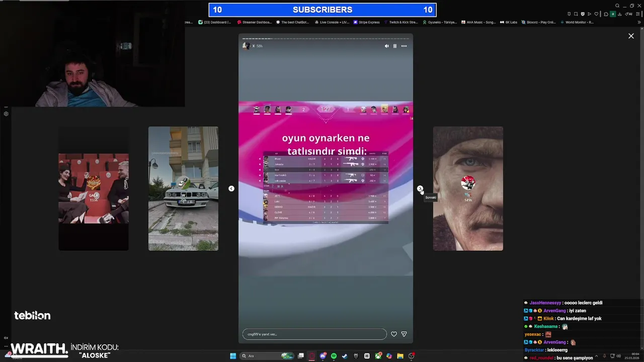The height and width of the screenshot is (362, 644).
Task: Open the '6K Labs' bookmark
Action: (x=509, y=22)
